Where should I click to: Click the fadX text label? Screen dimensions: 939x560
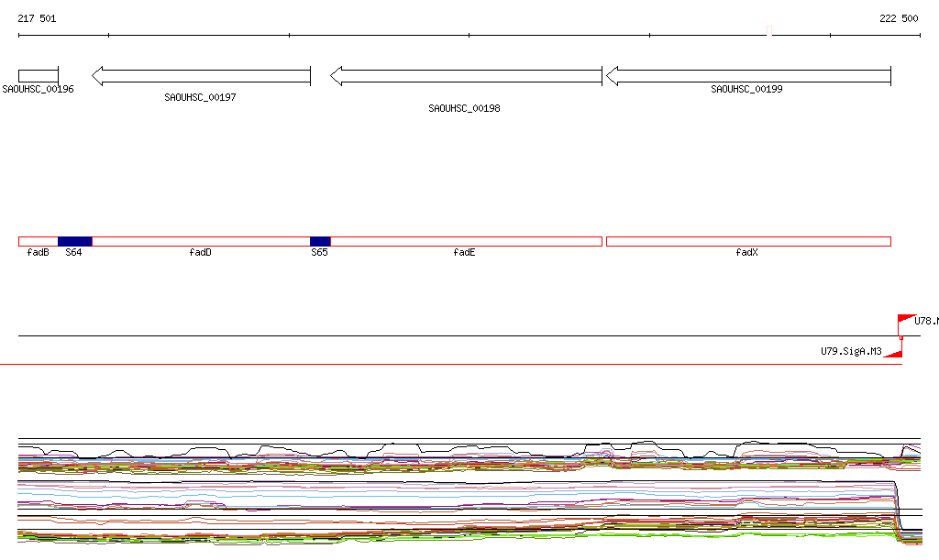(x=747, y=252)
